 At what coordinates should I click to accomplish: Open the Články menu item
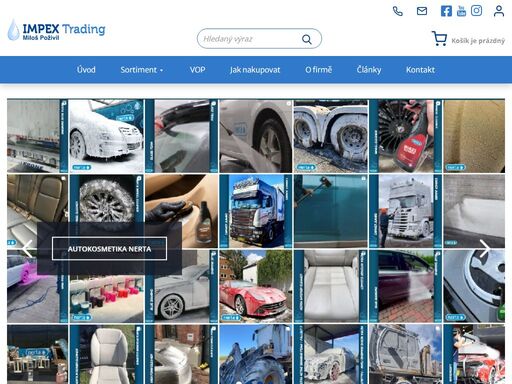[x=369, y=70]
